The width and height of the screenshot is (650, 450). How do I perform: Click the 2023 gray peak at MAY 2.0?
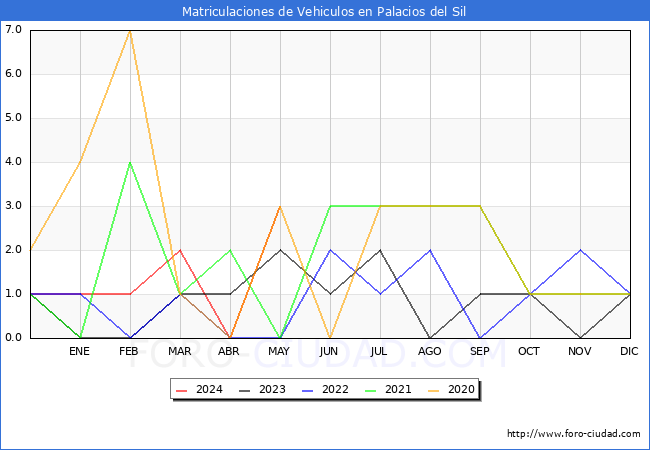click(x=281, y=250)
